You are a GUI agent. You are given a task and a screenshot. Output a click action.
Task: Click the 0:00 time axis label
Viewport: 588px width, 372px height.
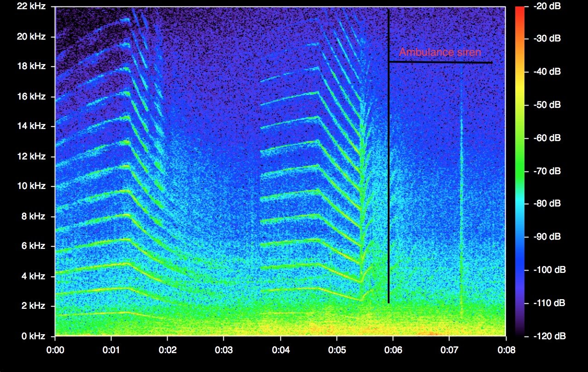55,350
